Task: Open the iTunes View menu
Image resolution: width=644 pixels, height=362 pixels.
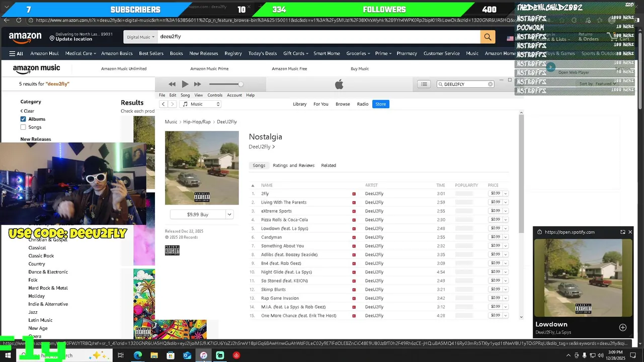Action: click(199, 95)
